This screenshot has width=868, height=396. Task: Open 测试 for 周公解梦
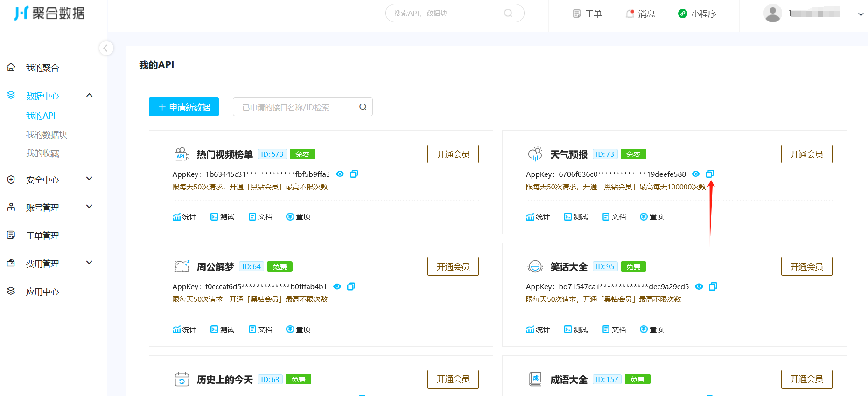223,329
